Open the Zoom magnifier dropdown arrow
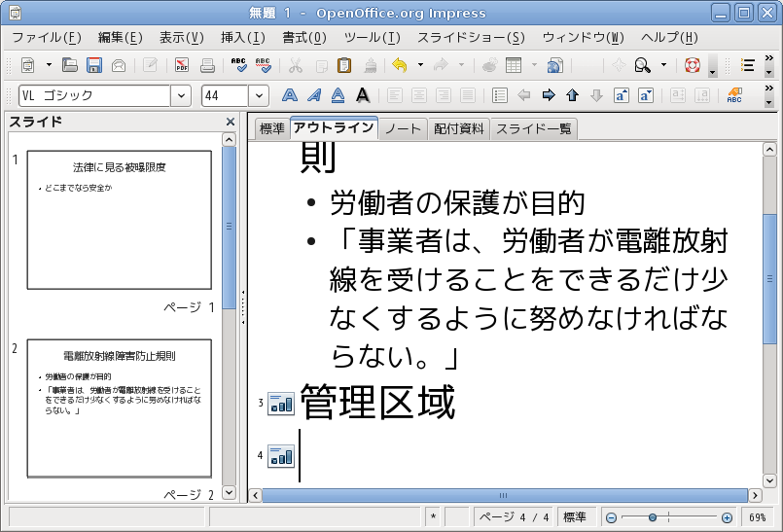 tap(663, 65)
